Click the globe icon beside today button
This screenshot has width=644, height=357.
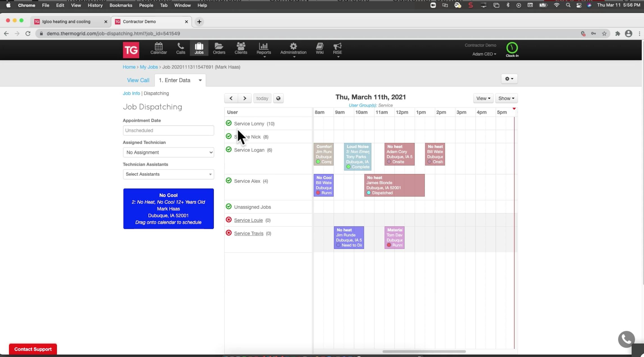tap(278, 98)
